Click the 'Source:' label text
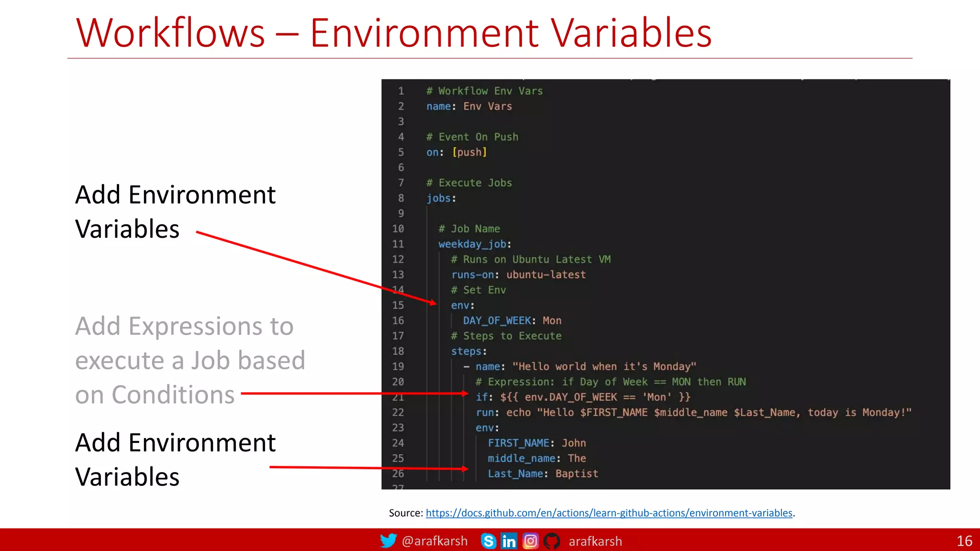This screenshot has width=980, height=551. click(x=406, y=513)
